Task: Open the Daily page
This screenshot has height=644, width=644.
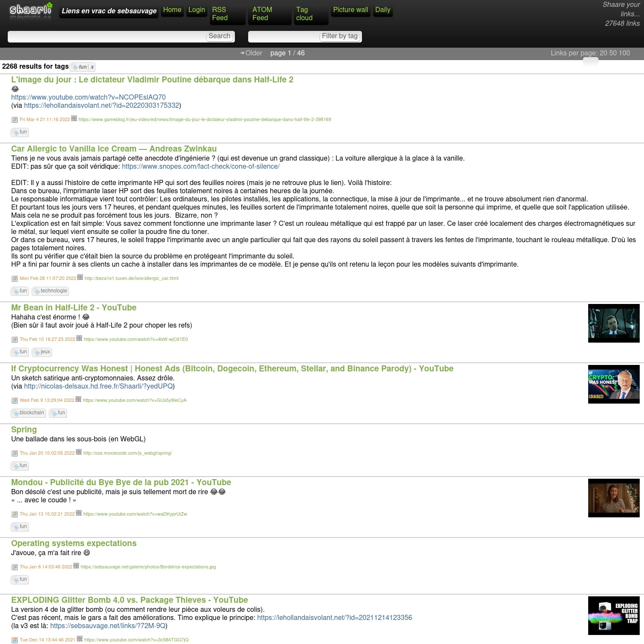Action: (383, 10)
